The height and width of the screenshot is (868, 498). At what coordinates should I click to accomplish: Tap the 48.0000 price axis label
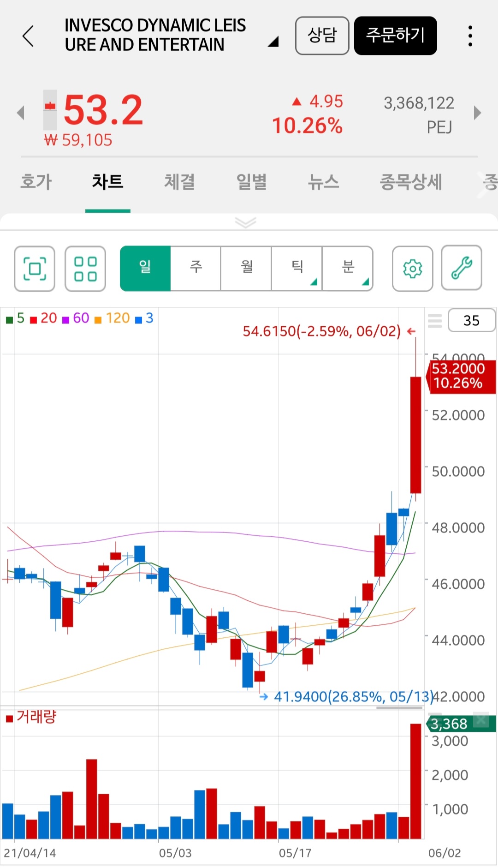458,527
